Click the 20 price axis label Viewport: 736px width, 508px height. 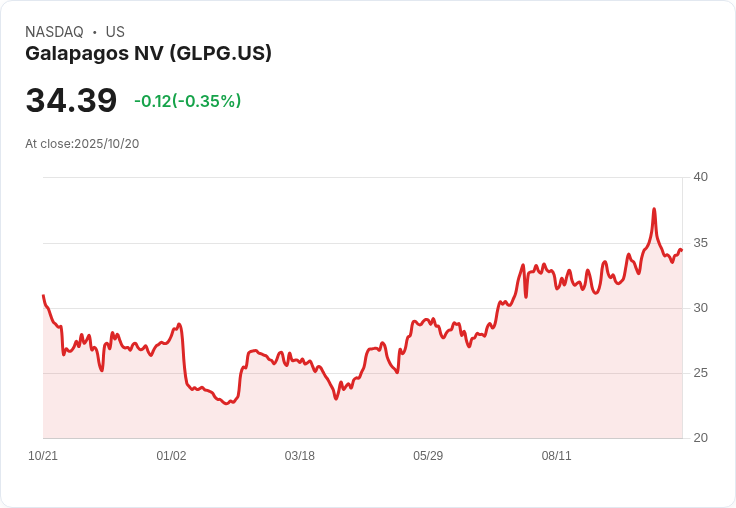[x=700, y=438]
